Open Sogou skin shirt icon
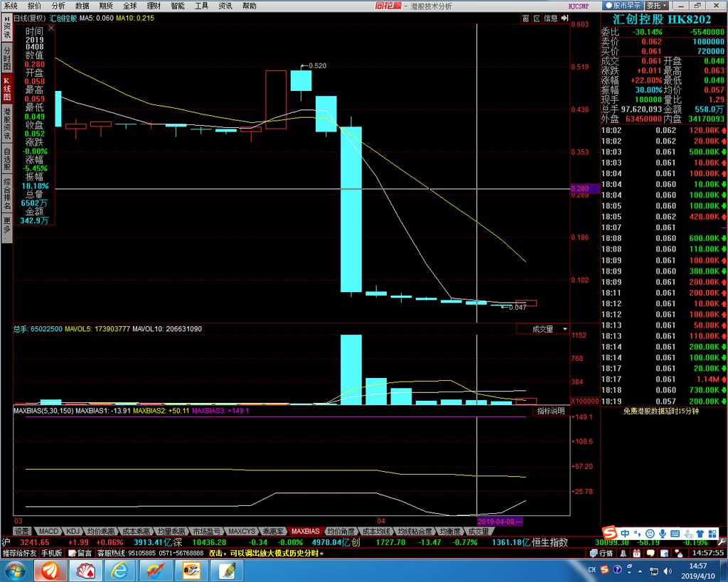Screen dimensions: 728x582 700,534
